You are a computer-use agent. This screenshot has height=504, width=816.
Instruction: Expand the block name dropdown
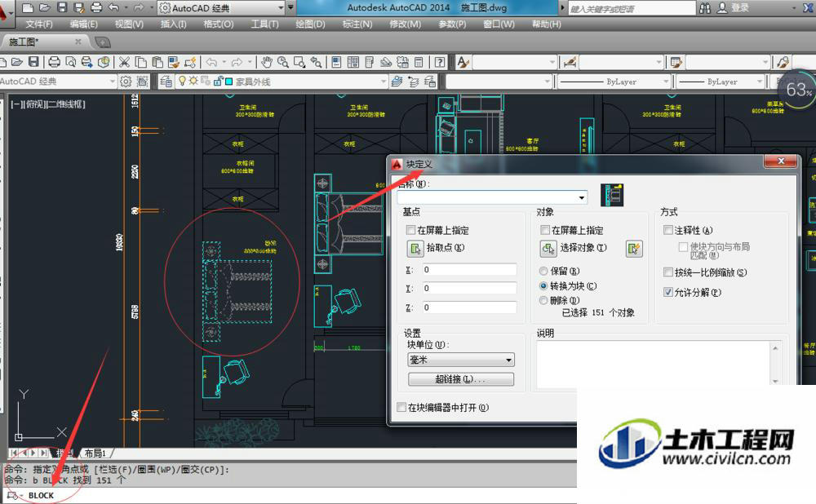[x=581, y=197]
